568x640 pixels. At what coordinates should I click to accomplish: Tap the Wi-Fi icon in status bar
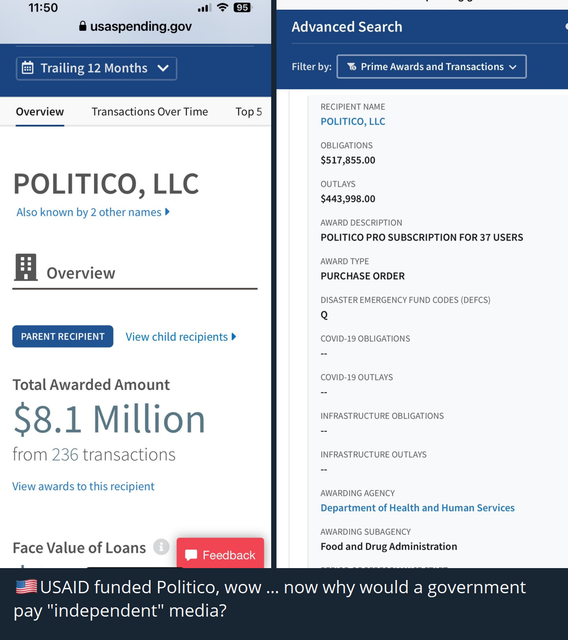222,7
